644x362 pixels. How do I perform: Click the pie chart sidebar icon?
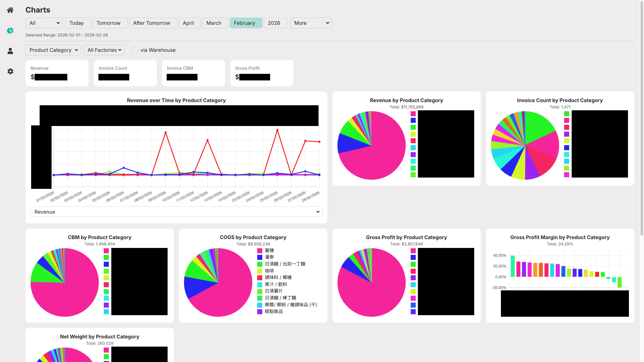[x=10, y=30]
